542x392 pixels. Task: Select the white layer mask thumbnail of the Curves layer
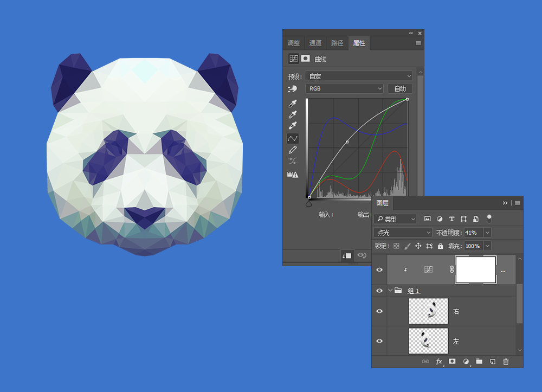point(475,269)
